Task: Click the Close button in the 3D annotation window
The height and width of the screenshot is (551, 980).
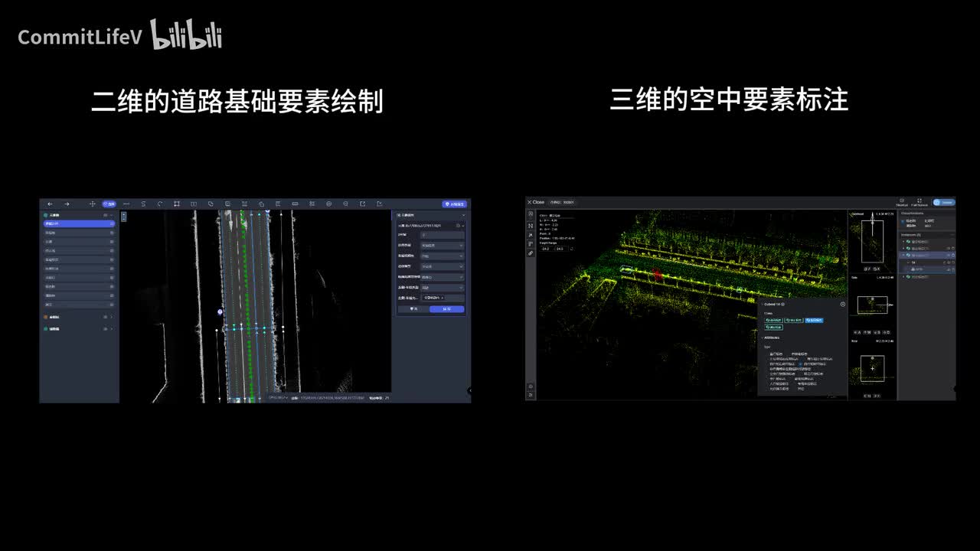Action: click(x=536, y=202)
